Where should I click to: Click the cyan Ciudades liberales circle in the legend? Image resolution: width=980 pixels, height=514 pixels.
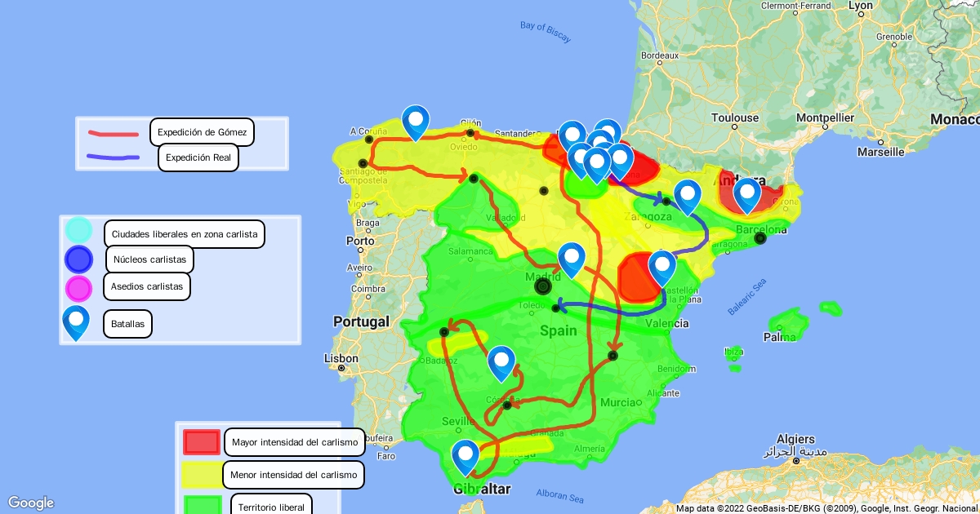tap(78, 231)
